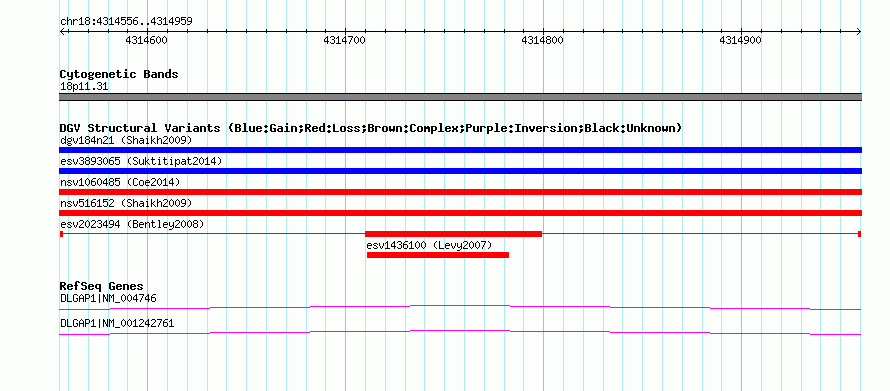Click the 18p11.31 band label

click(x=84, y=87)
